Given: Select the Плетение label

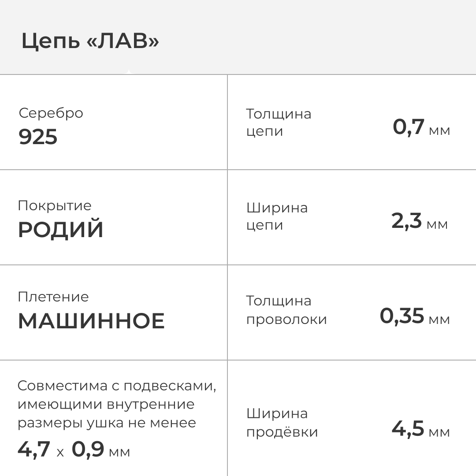Looking at the screenshot, I should [x=53, y=297].
